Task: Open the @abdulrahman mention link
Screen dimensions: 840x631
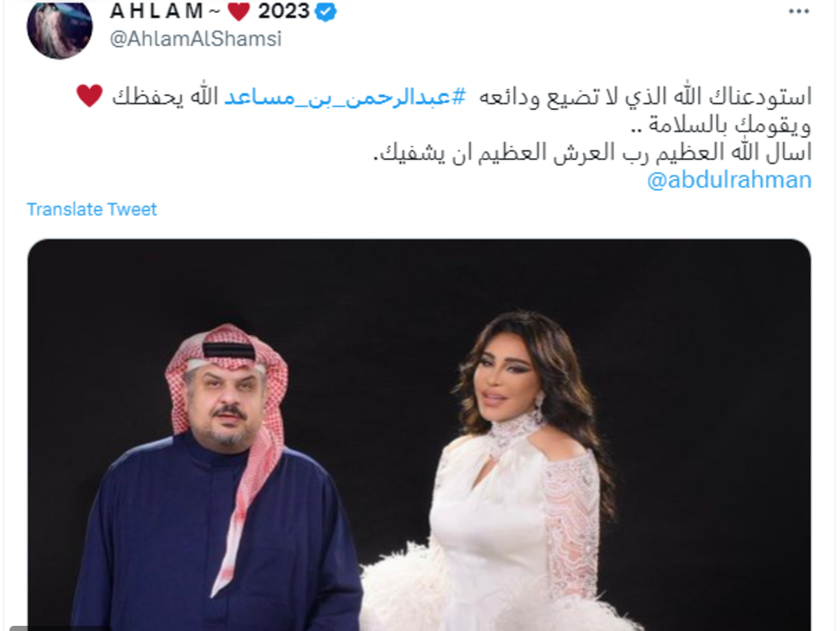Action: [x=729, y=180]
